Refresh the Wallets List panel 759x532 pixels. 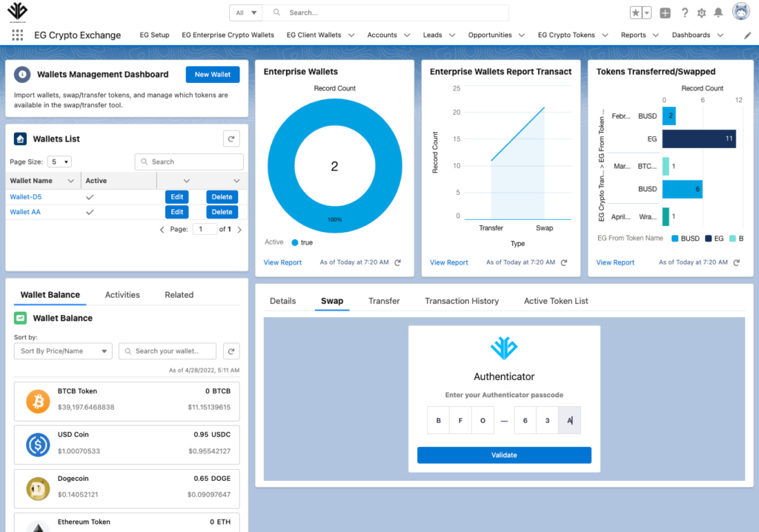coord(231,139)
